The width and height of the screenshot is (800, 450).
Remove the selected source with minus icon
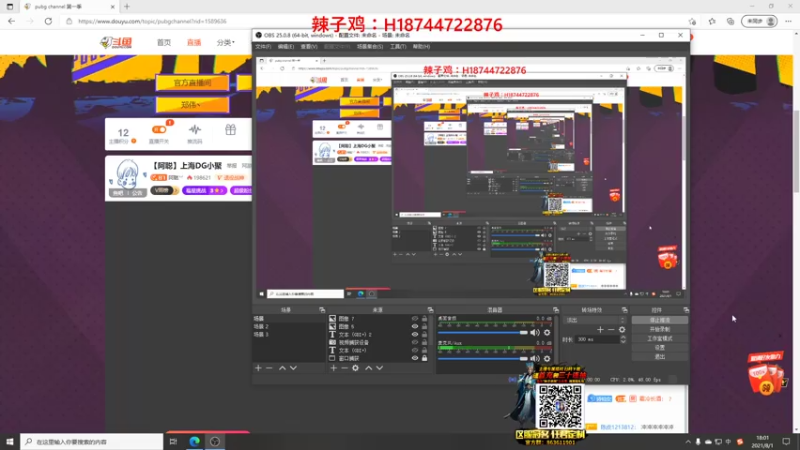[344, 368]
